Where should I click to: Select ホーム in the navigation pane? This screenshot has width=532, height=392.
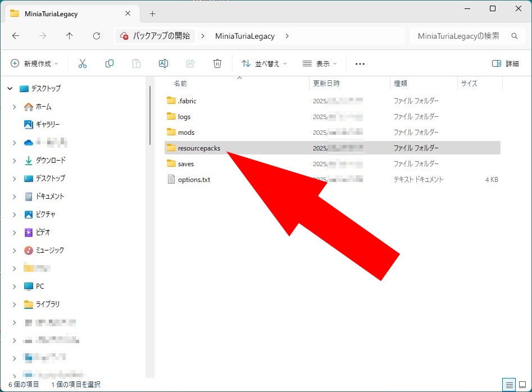tap(38, 107)
